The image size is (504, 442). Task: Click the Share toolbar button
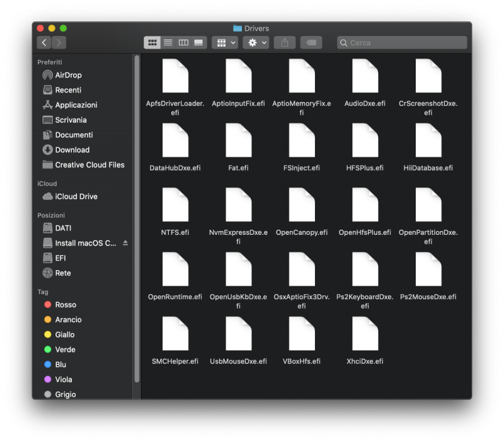point(285,42)
